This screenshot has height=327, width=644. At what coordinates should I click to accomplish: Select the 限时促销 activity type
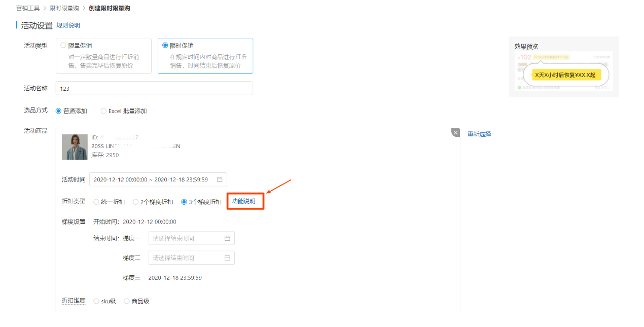point(165,45)
